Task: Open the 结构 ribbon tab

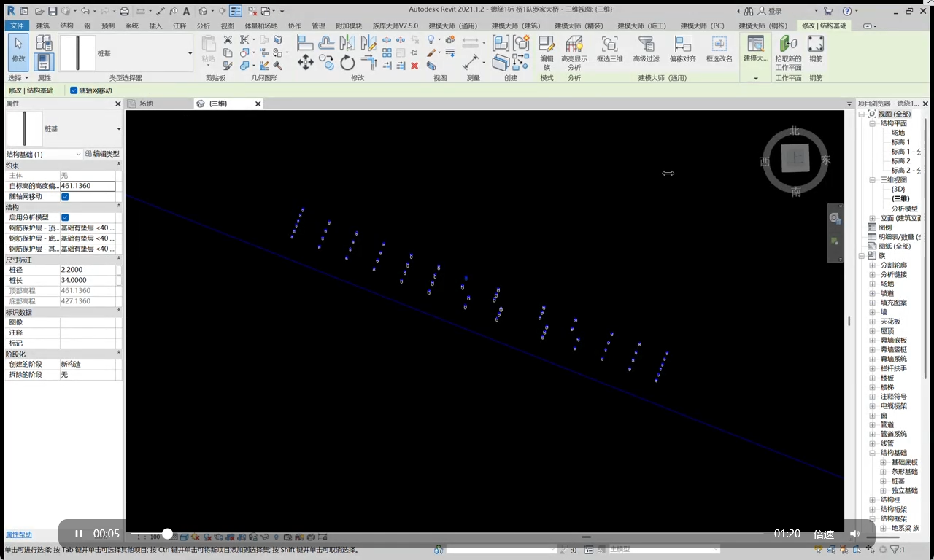Action: [66, 26]
